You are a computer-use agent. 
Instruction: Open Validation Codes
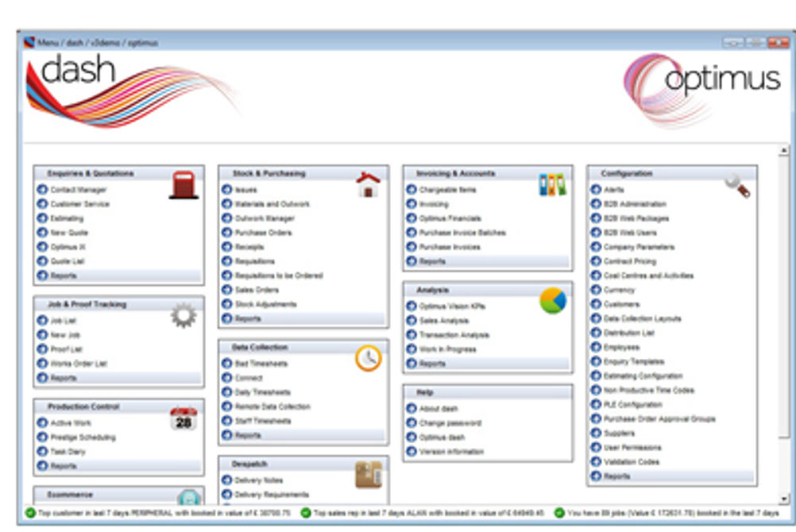pos(632,462)
